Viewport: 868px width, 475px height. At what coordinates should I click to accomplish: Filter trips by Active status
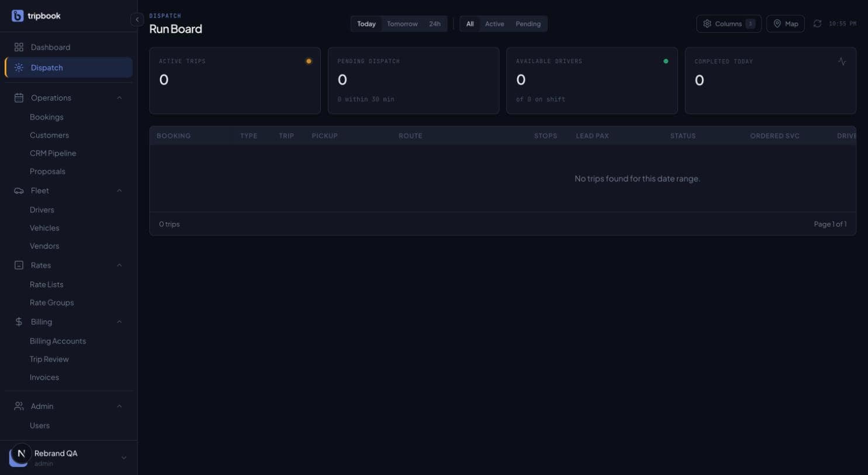point(494,24)
